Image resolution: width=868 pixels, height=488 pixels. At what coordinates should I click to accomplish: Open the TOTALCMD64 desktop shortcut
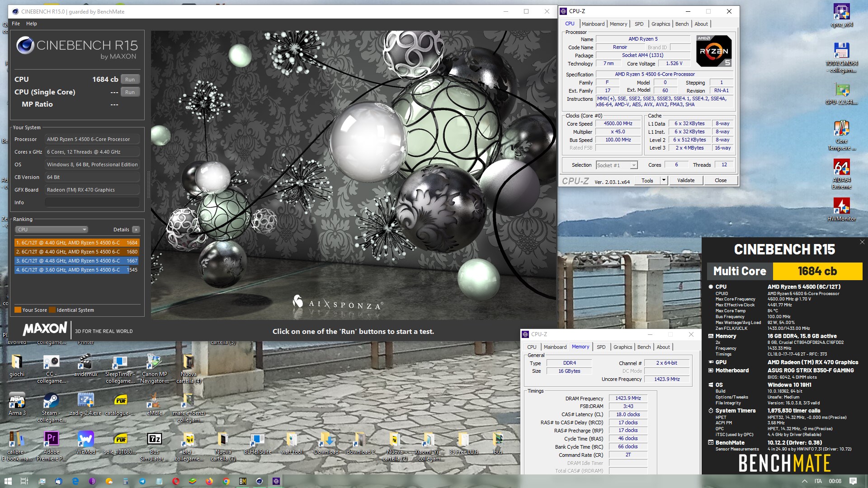click(x=841, y=57)
